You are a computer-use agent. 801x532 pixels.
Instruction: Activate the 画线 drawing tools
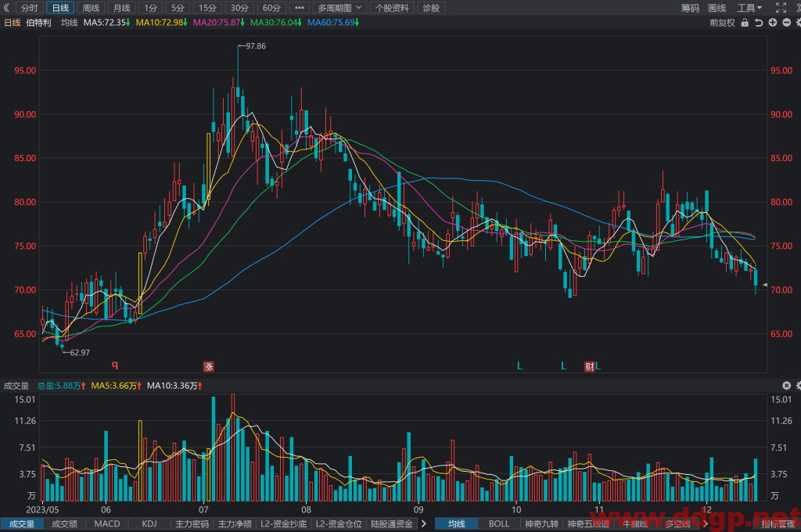pos(717,8)
